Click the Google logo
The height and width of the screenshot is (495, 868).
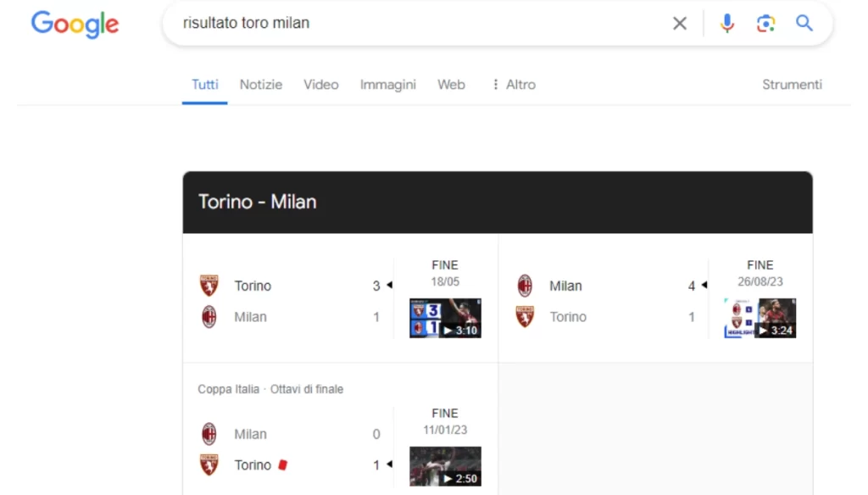pos(75,25)
